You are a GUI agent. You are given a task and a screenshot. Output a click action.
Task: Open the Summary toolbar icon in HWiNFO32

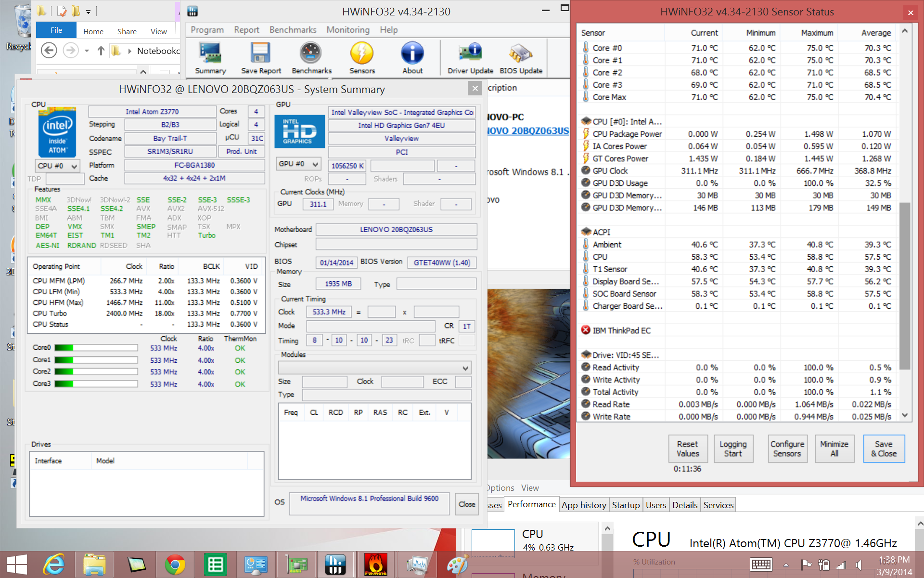pos(210,58)
